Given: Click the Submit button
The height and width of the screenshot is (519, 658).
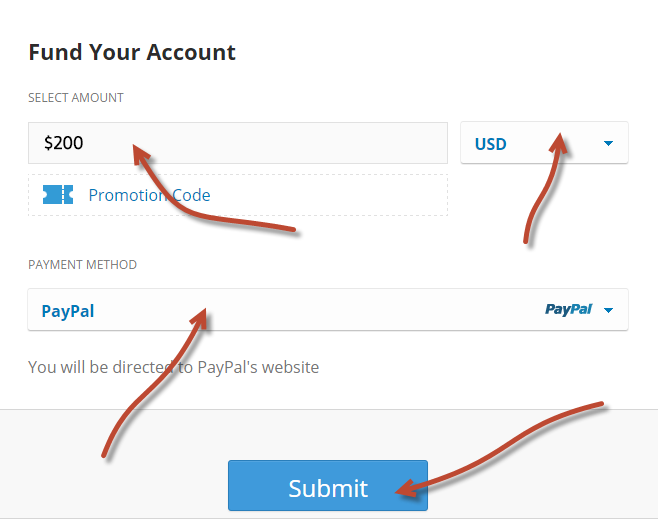Looking at the screenshot, I should [328, 485].
